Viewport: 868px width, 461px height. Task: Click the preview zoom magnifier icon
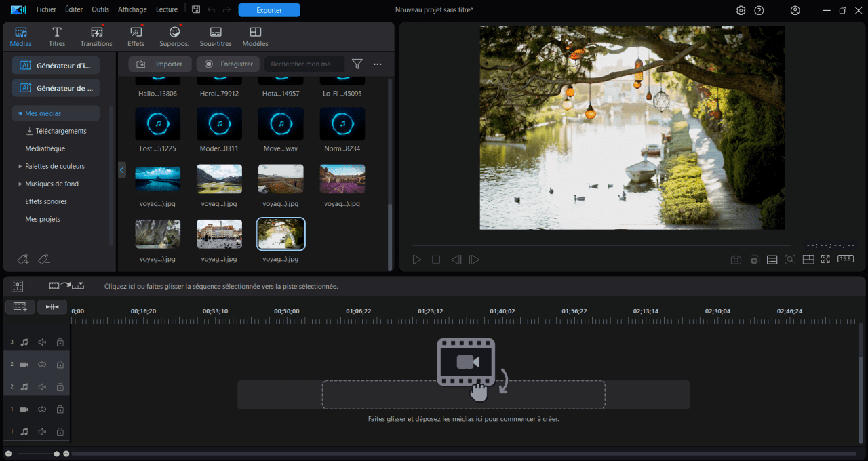[x=790, y=260]
